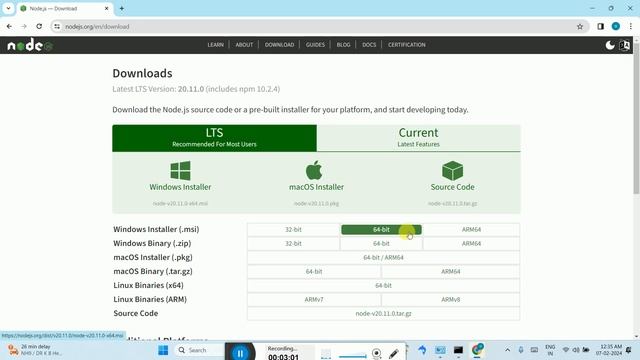Download node-v20.11.0.tar.gz in the Source Code row

pos(383,313)
